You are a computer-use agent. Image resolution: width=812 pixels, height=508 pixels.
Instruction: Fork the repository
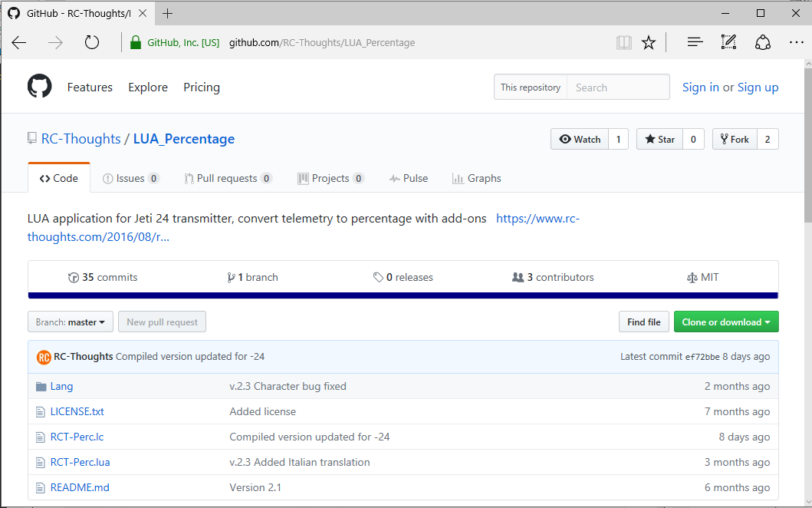735,139
